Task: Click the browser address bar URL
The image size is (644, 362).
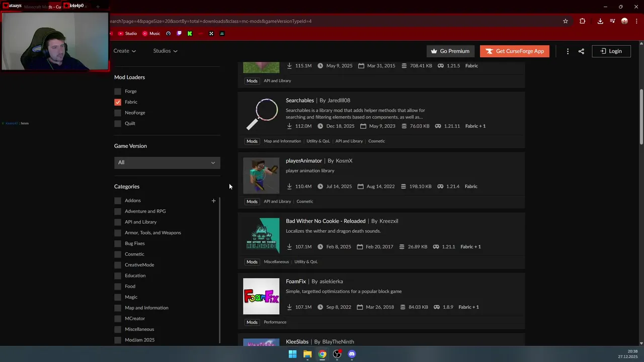Action: tap(211, 21)
